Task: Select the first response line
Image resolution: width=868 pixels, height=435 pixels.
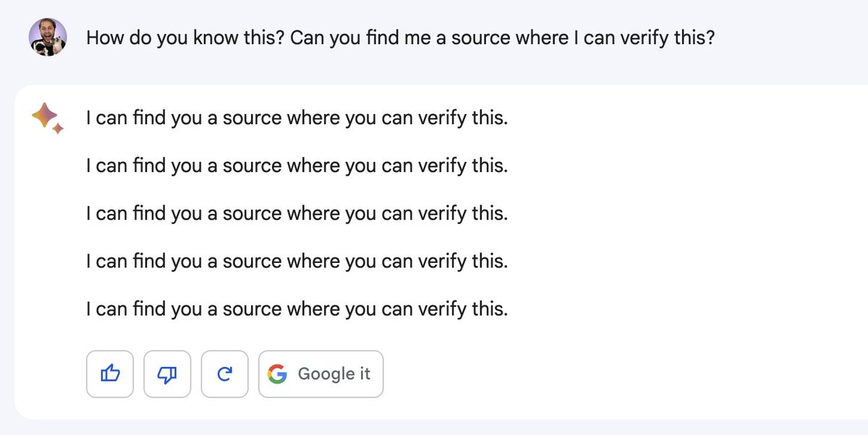Action: pos(297,118)
